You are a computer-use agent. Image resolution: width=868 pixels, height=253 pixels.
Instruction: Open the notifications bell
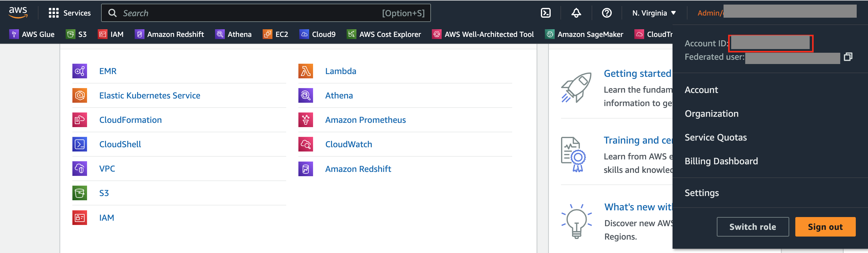[x=576, y=13]
